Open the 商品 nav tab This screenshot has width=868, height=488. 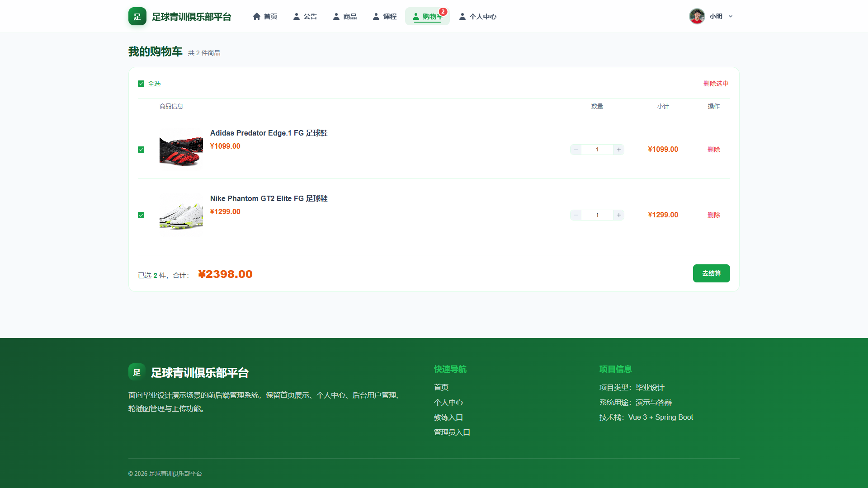345,16
